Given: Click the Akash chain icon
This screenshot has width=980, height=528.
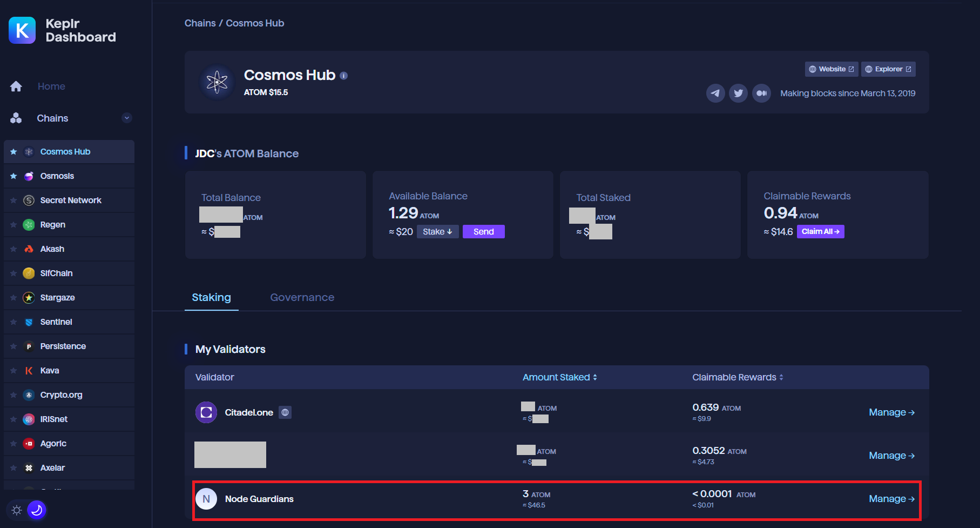Looking at the screenshot, I should [29, 249].
